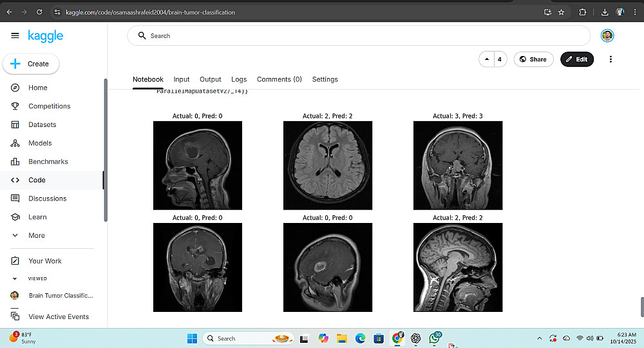Switch to the Input tab
The image size is (644, 348).
[x=182, y=79]
